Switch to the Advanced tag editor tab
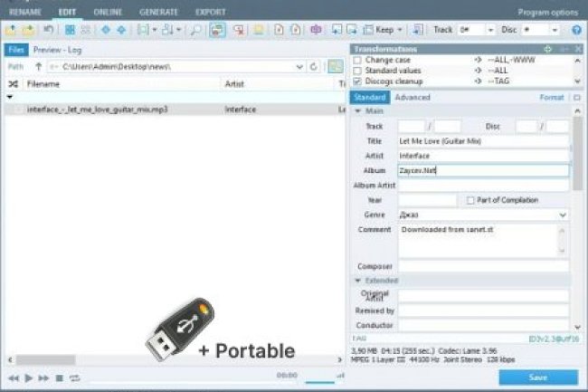Screen dimensions: 588x392 tap(413, 98)
